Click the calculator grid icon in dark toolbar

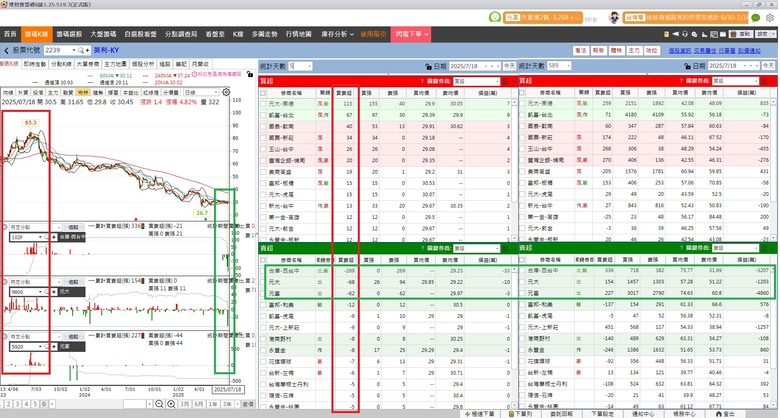pyautogui.click(x=714, y=34)
